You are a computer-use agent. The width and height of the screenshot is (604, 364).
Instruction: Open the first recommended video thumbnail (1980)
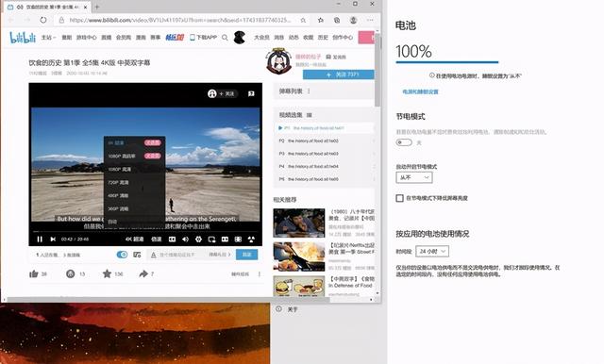[x=299, y=223]
